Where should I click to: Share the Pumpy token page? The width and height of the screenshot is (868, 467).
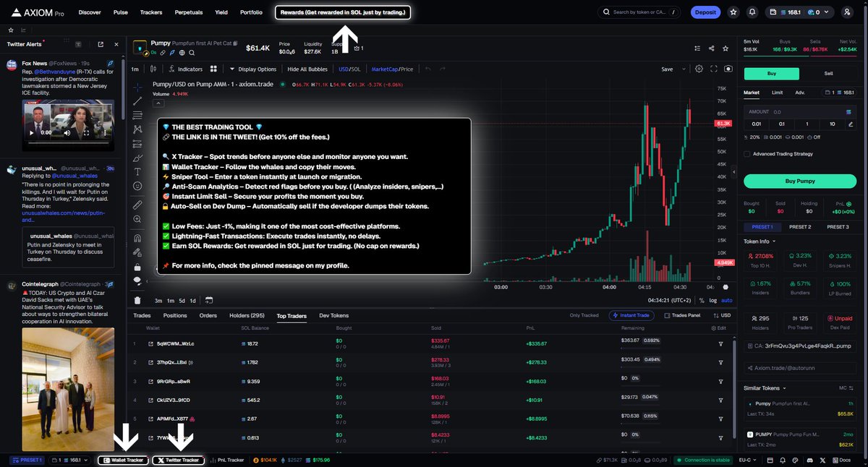tap(712, 48)
